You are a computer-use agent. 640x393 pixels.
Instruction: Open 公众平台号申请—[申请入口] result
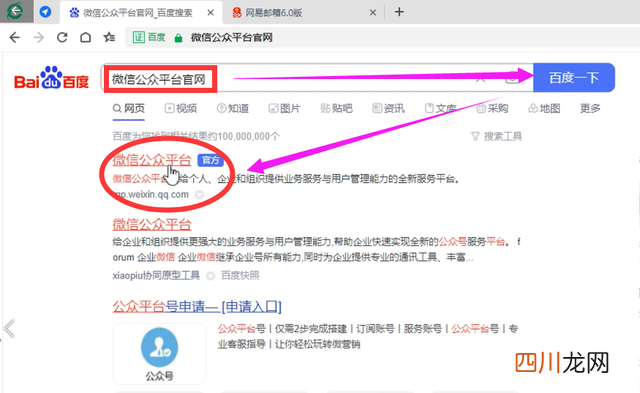pos(197,306)
